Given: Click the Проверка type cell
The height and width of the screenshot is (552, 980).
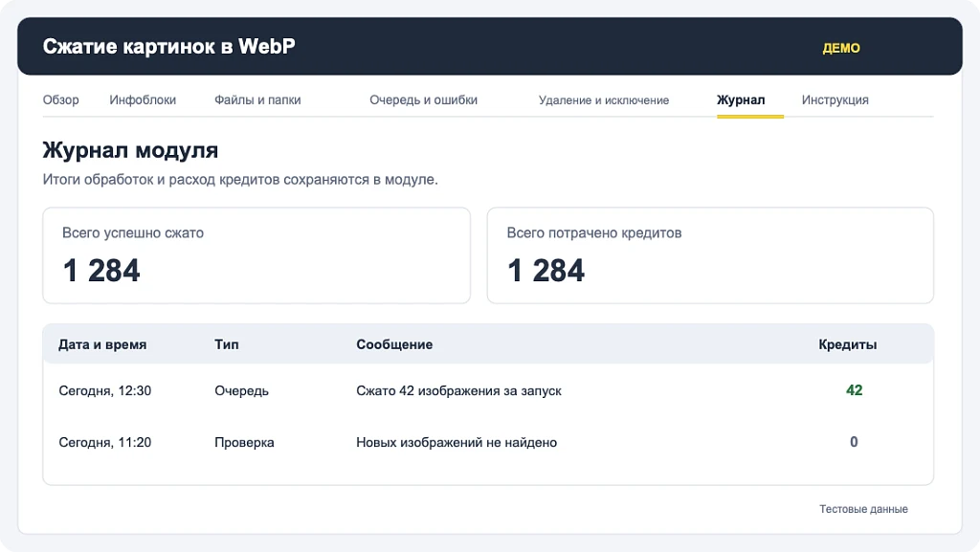Looking at the screenshot, I should (x=244, y=443).
